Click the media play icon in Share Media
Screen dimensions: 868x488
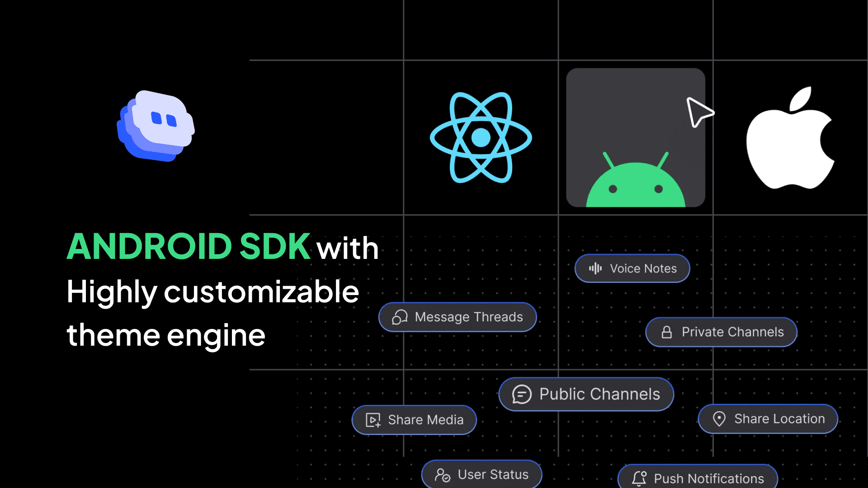coord(373,420)
